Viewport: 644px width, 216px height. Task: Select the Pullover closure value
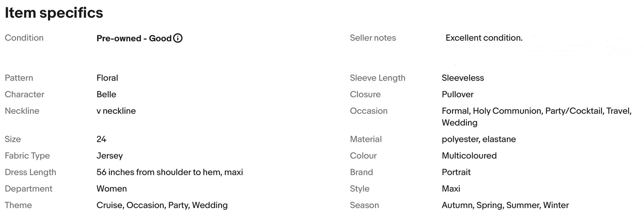pyautogui.click(x=458, y=94)
